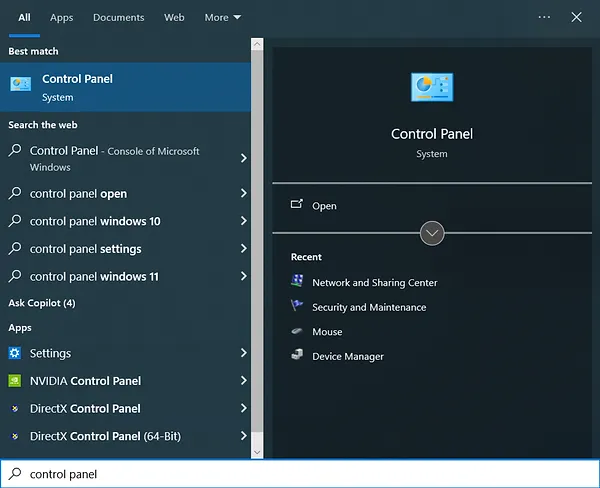Expand more actions with the round chevron button
Screen dimensions: 600x488
coord(432,233)
